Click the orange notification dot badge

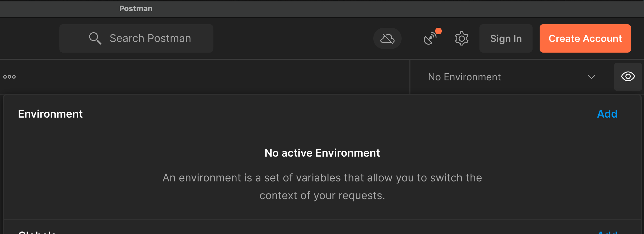pos(438,31)
